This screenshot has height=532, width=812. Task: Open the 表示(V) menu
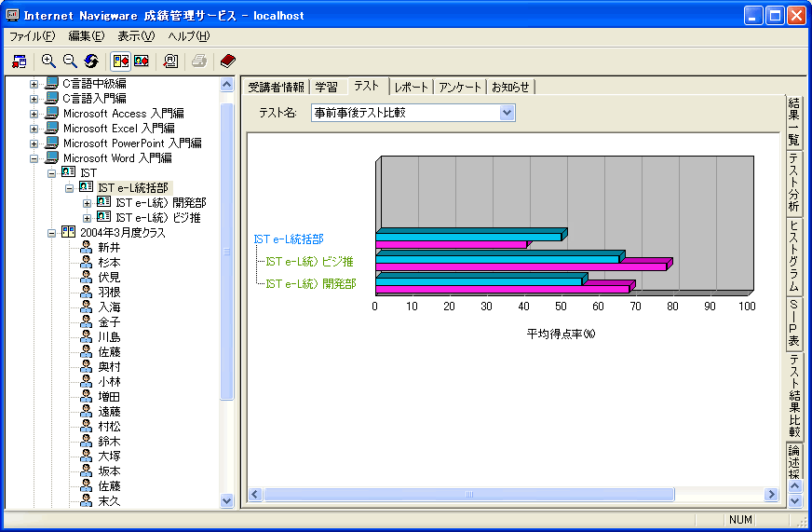pos(136,36)
